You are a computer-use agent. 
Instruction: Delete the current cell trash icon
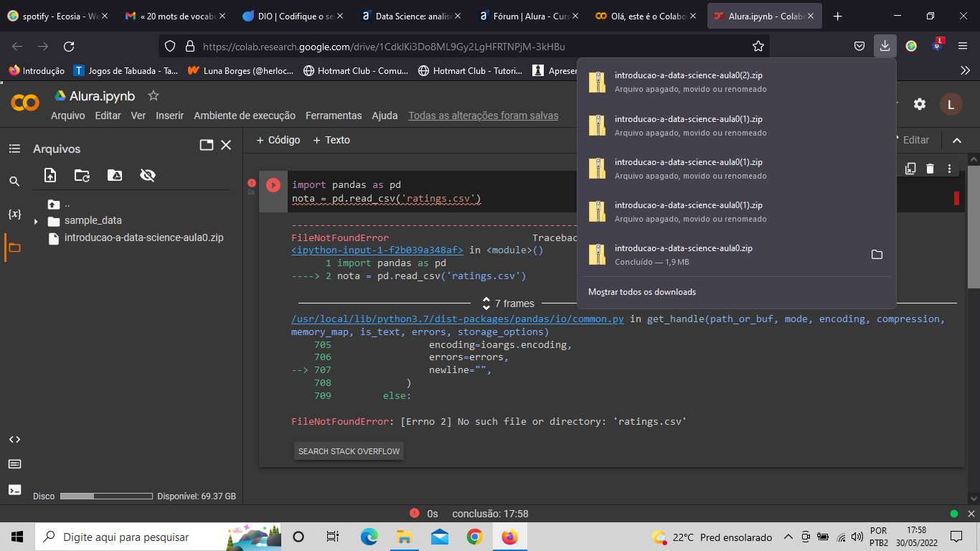pos(930,169)
